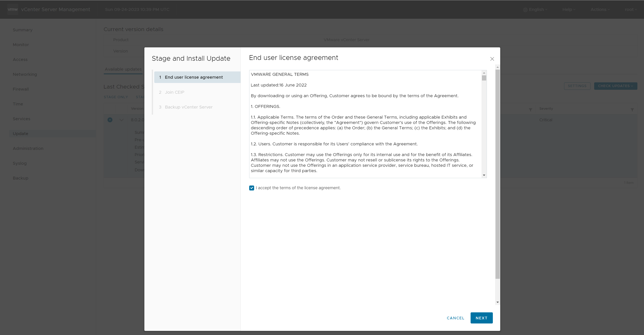The width and height of the screenshot is (644, 335).
Task: Close the Stage and Install Update dialog
Action: coord(492,59)
